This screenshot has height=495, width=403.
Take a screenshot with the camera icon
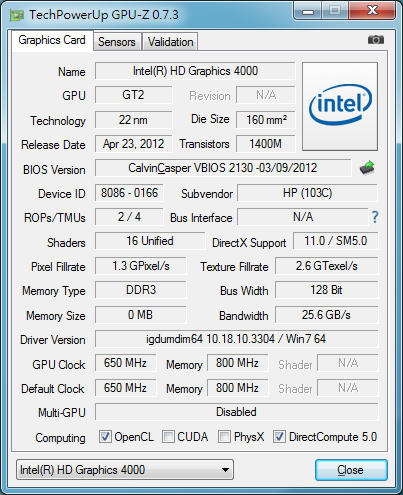pos(376,40)
